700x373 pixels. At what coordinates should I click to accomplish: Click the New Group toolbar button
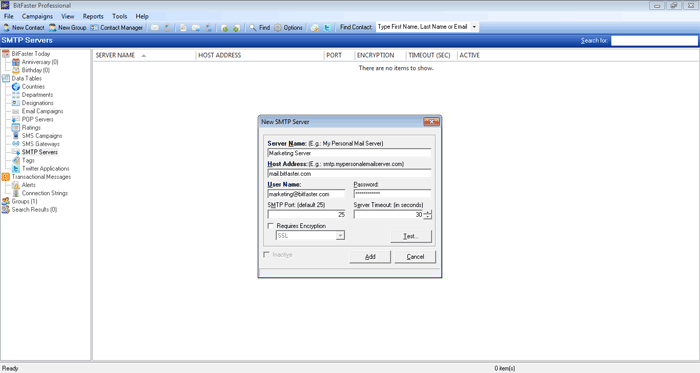pos(67,28)
